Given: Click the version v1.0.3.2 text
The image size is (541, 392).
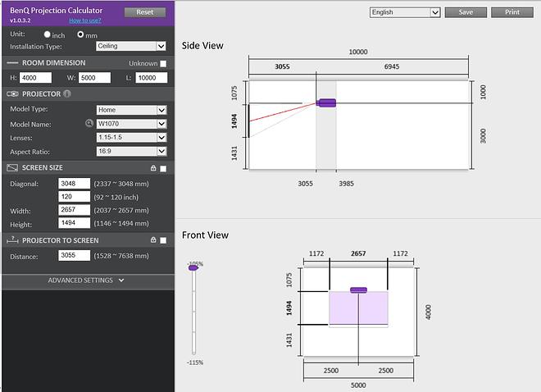Looking at the screenshot, I should click(x=20, y=21).
